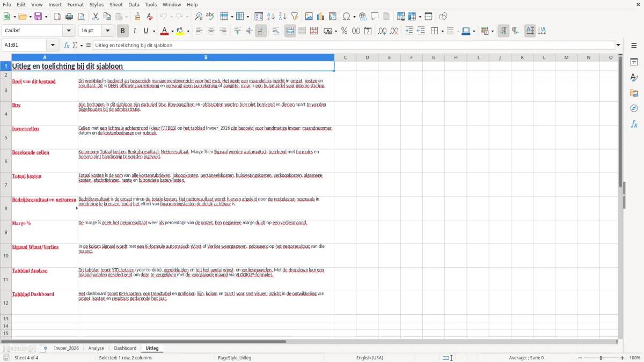Toggle Italic formatting
Image resolution: width=644 pixels, height=362 pixels.
[134, 31]
